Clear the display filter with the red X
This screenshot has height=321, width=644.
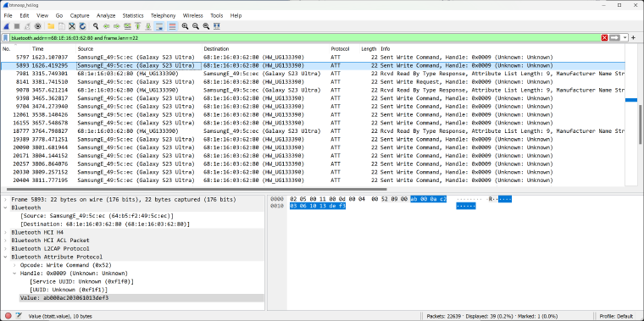pyautogui.click(x=604, y=38)
